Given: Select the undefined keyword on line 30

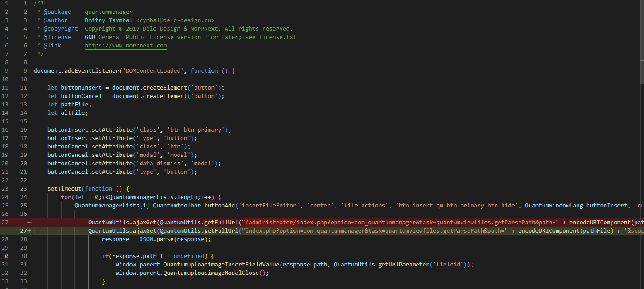Looking at the screenshot, I should point(189,256).
